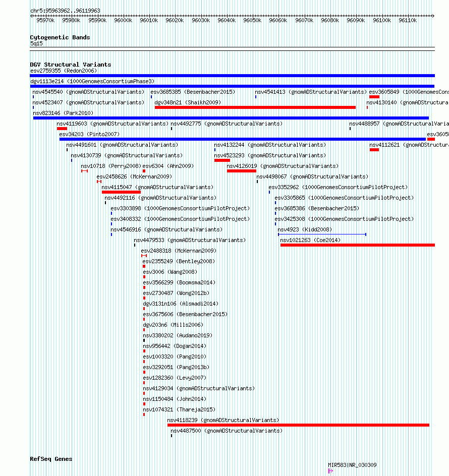
Task: Open nsv1074321 (Thareja2015) variant
Action: pyautogui.click(x=179, y=410)
